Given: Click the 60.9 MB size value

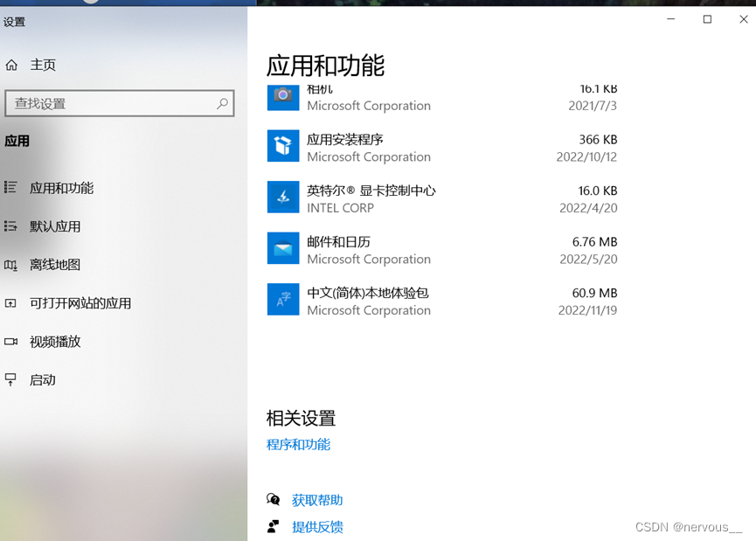Looking at the screenshot, I should tap(594, 293).
